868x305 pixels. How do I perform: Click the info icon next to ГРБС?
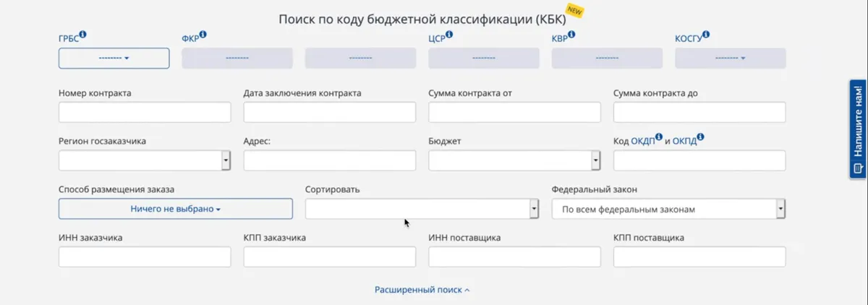tap(83, 34)
